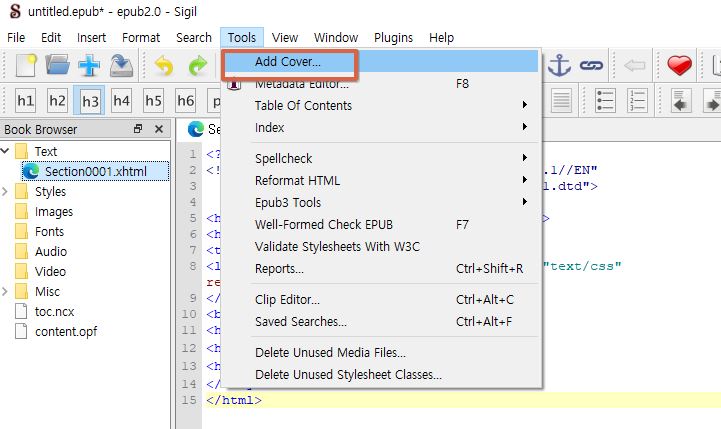Open the Window menu
This screenshot has width=721, height=429.
[336, 37]
